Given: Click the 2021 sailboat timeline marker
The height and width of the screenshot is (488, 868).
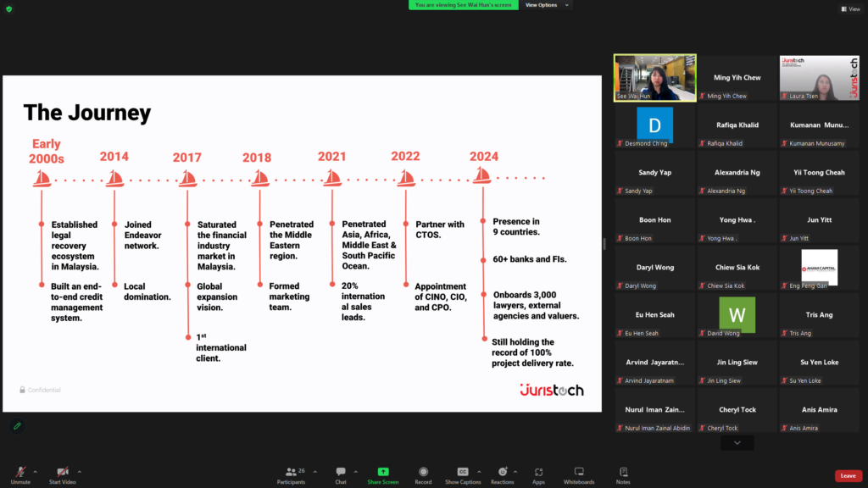Looking at the screenshot, I should 332,178.
